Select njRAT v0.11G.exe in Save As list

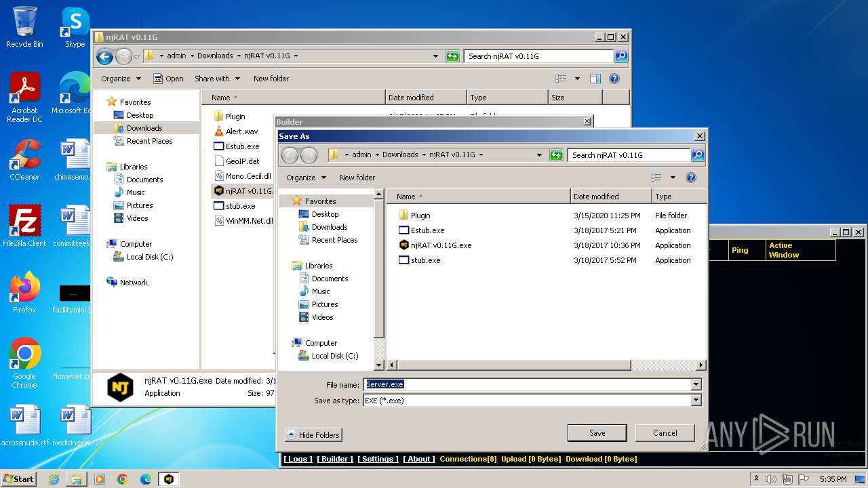tap(441, 245)
